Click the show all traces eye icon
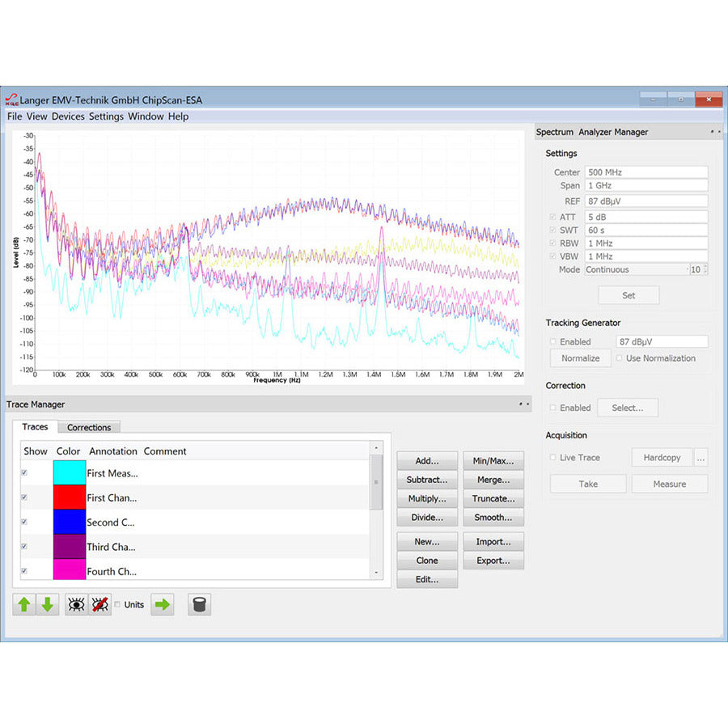This screenshot has height=728, width=728. pos(77,604)
